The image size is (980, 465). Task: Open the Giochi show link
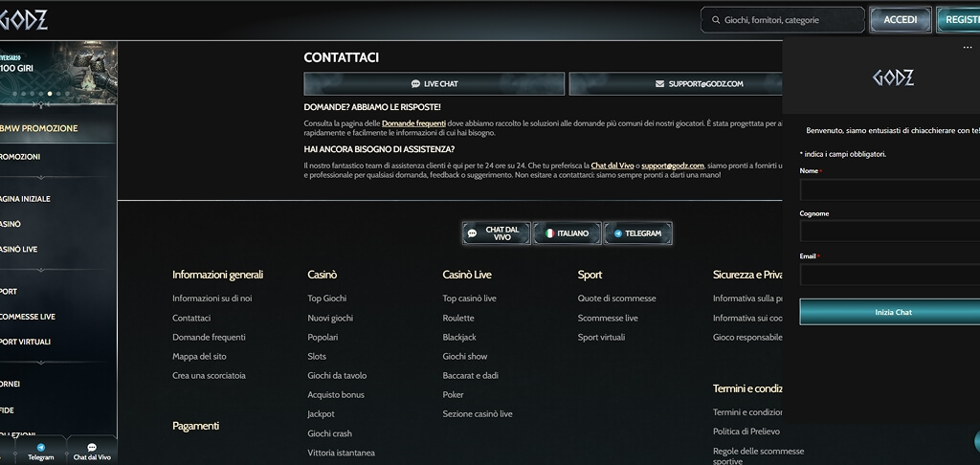tap(465, 356)
